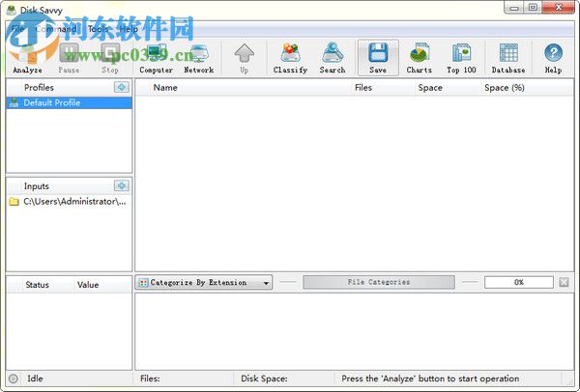
Task: Maximize the Disk Savvy window
Action: click(x=533, y=8)
